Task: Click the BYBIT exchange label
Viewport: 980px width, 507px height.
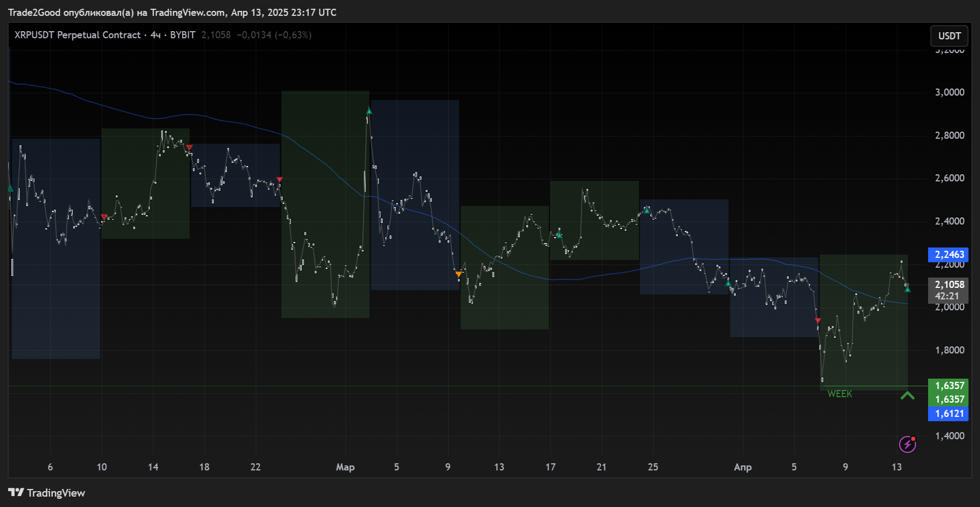Action: 183,35
